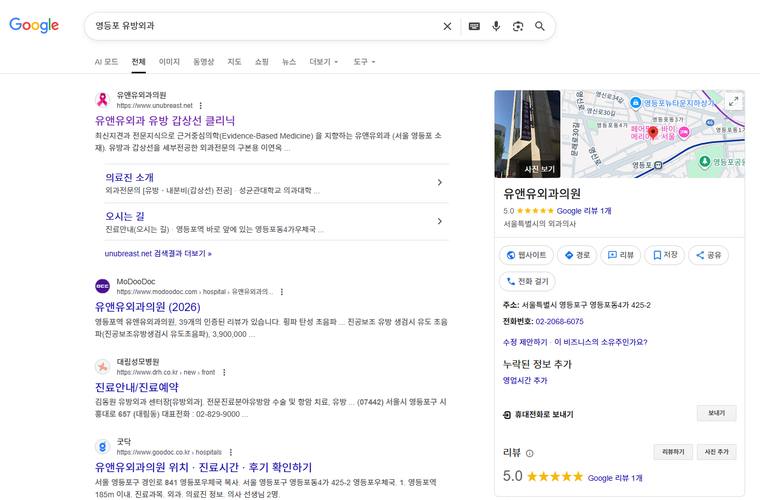Click the red location pin on map
Screen dimensions: 760x500
pyautogui.click(x=653, y=132)
